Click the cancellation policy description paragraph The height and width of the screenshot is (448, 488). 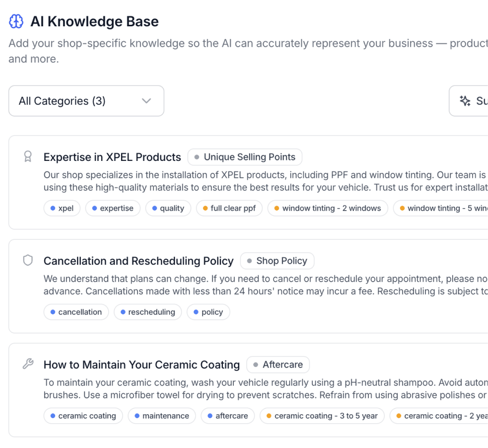(x=266, y=285)
